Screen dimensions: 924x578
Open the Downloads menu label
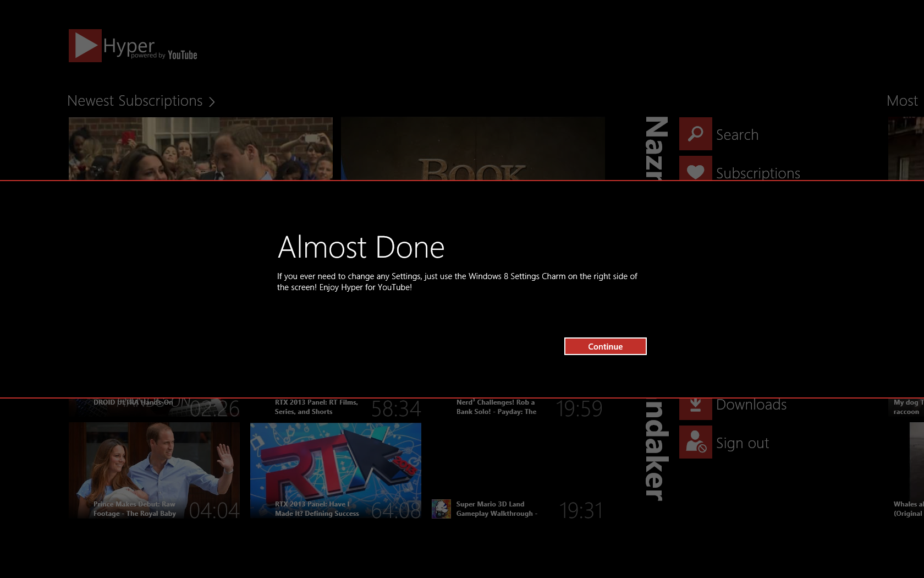pyautogui.click(x=751, y=405)
